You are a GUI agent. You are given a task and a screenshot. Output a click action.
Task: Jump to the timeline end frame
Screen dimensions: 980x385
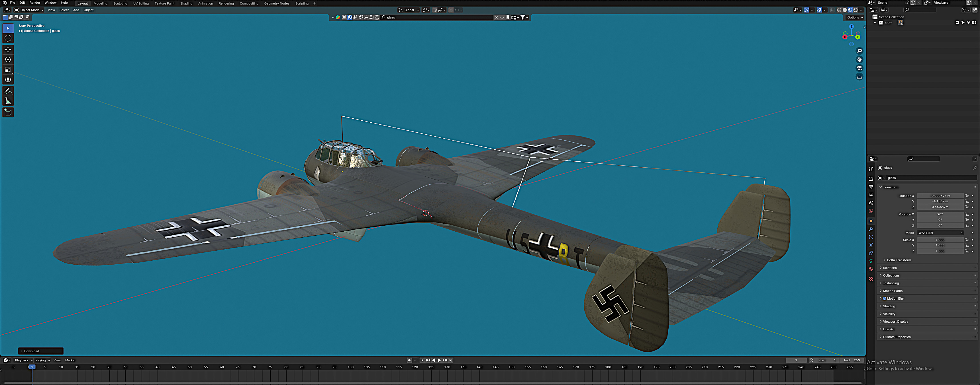pos(451,360)
